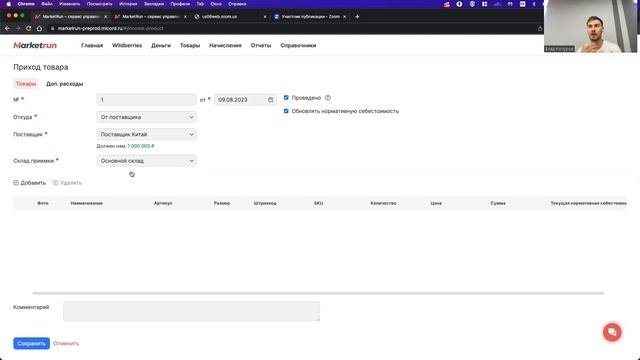640x360 pixels.
Task: Click the share icon in the address bar
Action: (x=540, y=29)
